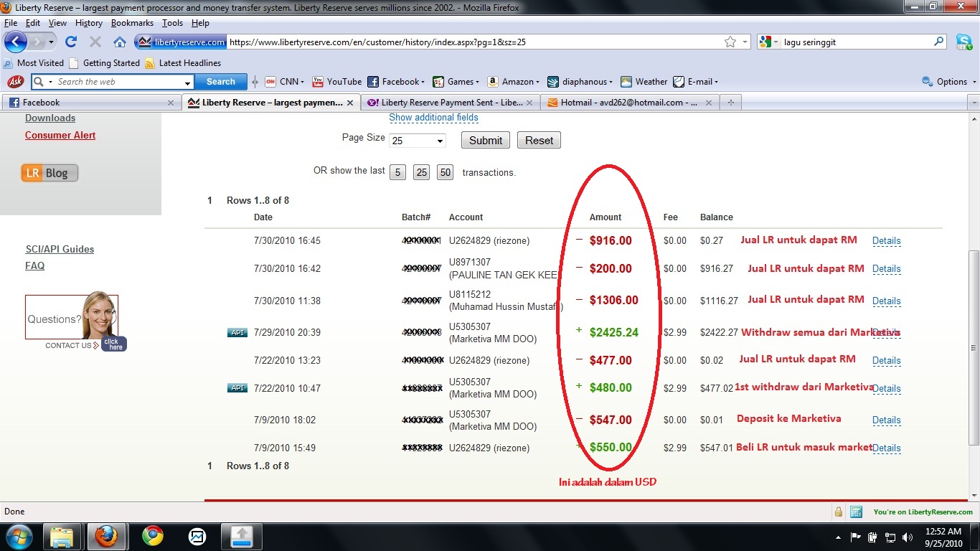The width and height of the screenshot is (980, 551).
Task: Launch Chrome from the taskbar
Action: coord(152,537)
